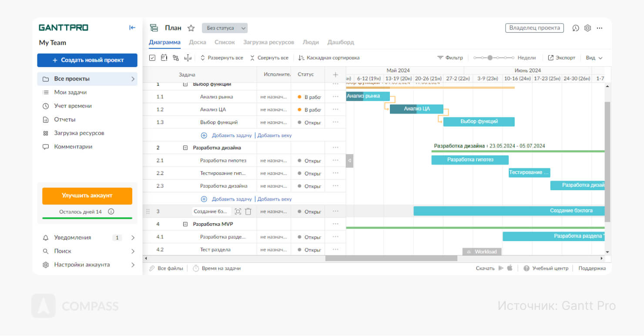Collapse the GanttPRO sidebar with the arrow icon
Screen dimensions: 644x336
[132, 28]
